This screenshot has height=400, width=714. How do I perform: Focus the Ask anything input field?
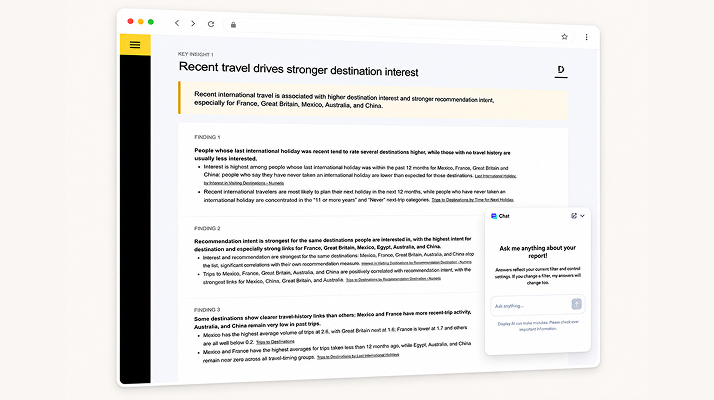(531, 306)
